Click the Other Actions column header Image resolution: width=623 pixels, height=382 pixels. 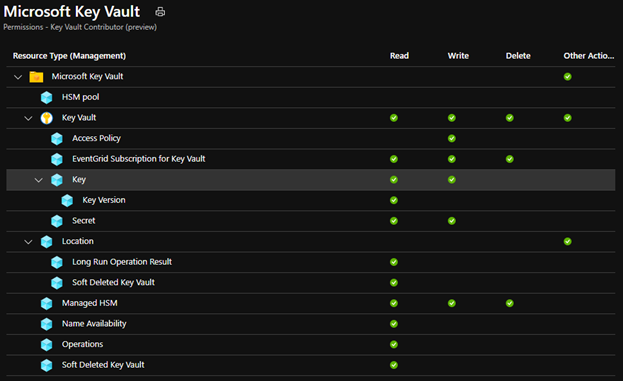click(x=588, y=56)
